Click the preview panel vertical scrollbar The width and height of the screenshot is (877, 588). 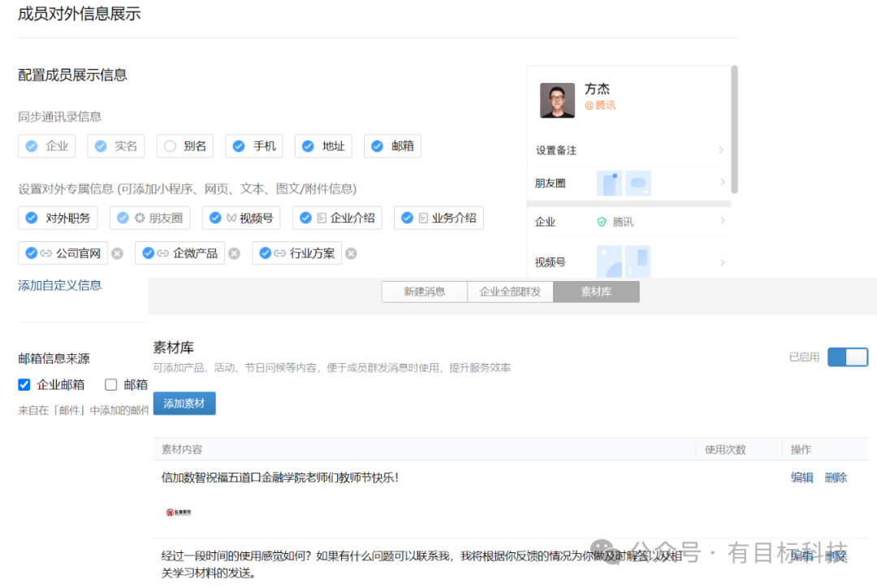point(734,130)
